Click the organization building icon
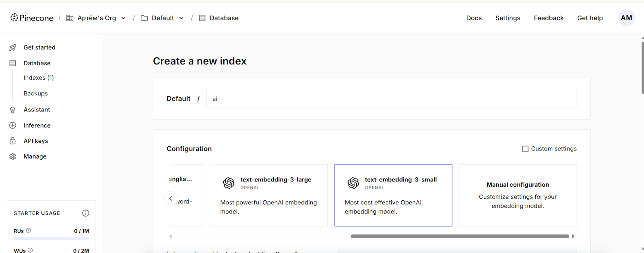The width and height of the screenshot is (644, 253). (x=70, y=18)
